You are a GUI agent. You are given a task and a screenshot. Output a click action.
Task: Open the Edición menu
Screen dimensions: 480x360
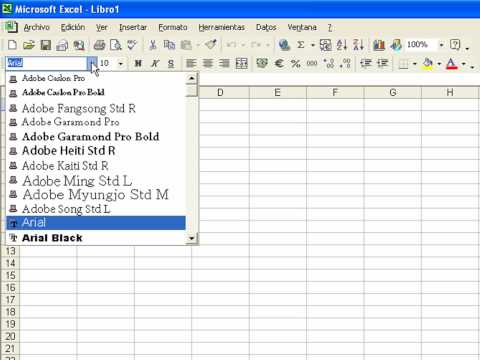pos(73,27)
